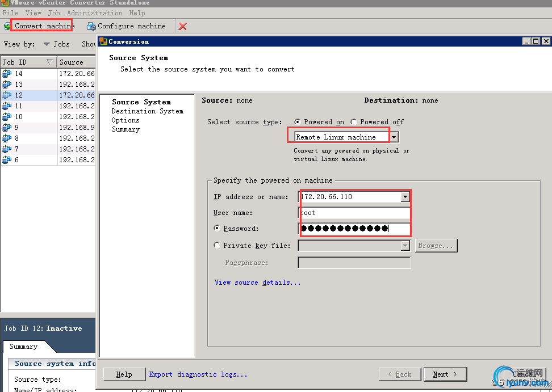Open the Administration menu
552x392 pixels.
(95, 13)
